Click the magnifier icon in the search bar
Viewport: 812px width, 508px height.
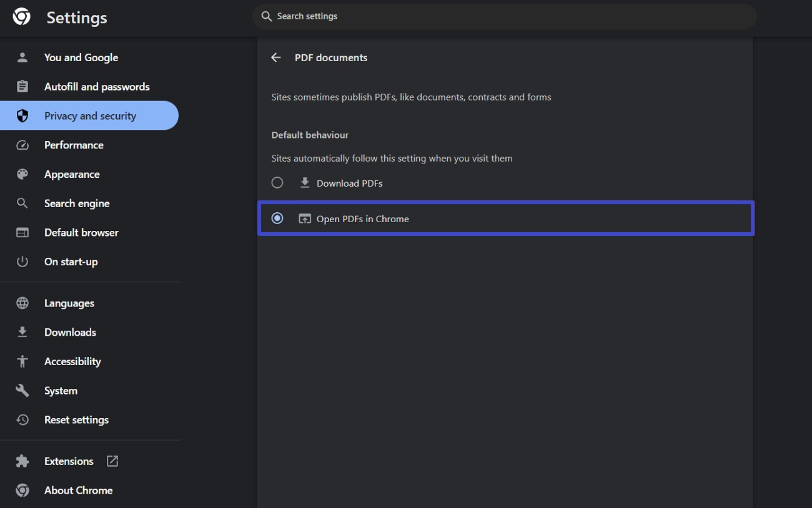click(x=267, y=16)
